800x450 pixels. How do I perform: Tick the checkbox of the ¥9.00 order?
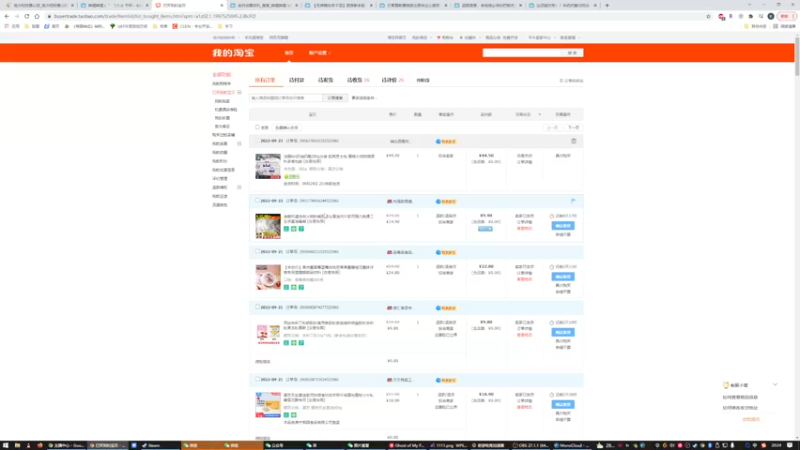258,307
